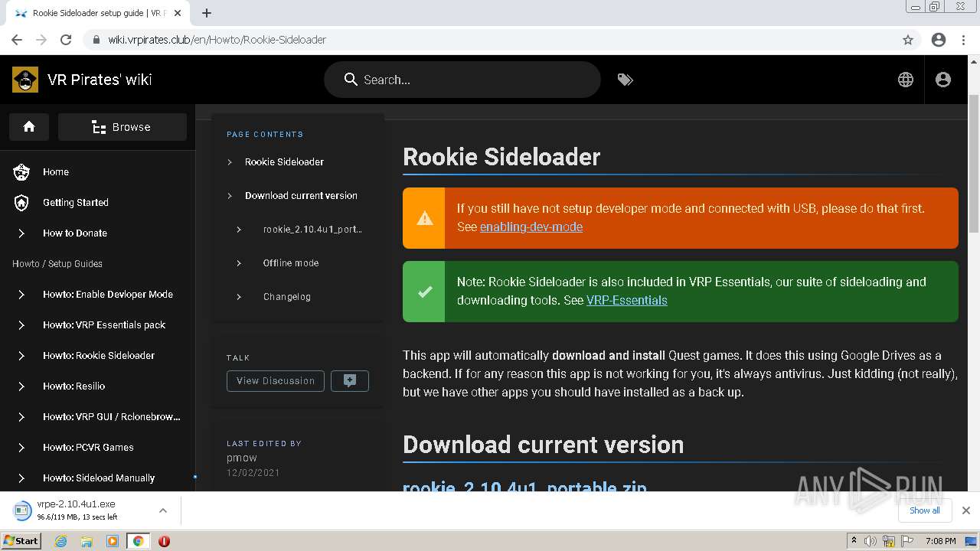The height and width of the screenshot is (551, 980).
Task: Click Show all downloads button
Action: (924, 510)
